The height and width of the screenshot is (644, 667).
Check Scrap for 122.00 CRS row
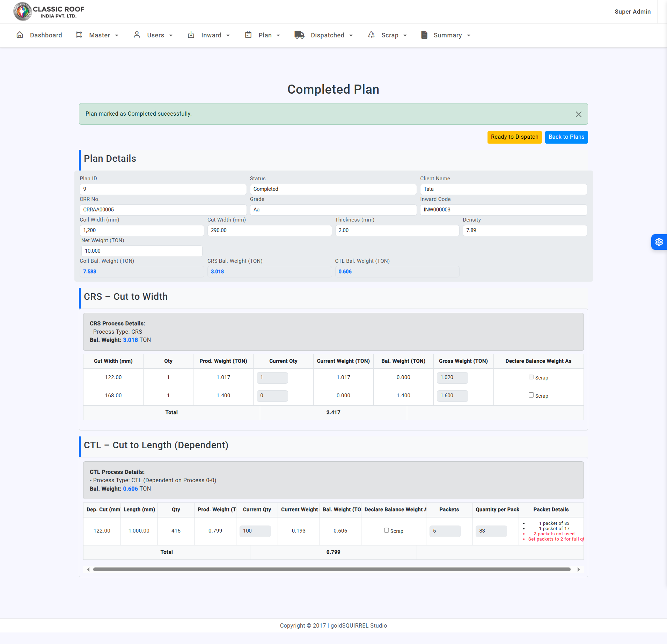[x=531, y=377]
